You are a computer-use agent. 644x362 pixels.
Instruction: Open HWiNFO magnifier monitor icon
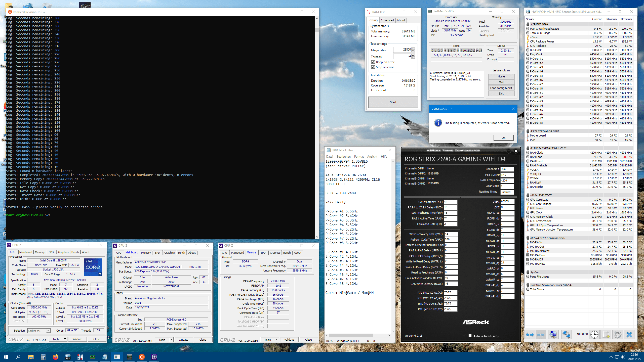[x=553, y=335]
